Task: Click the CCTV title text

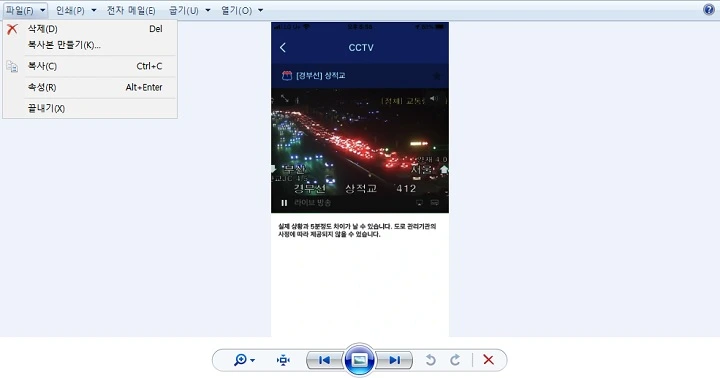Action: tap(361, 48)
